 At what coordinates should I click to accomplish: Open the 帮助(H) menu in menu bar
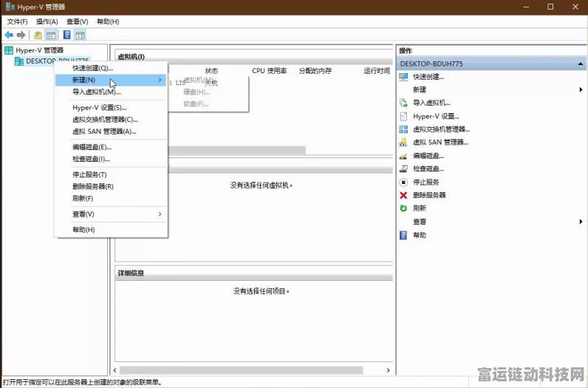pyautogui.click(x=108, y=21)
